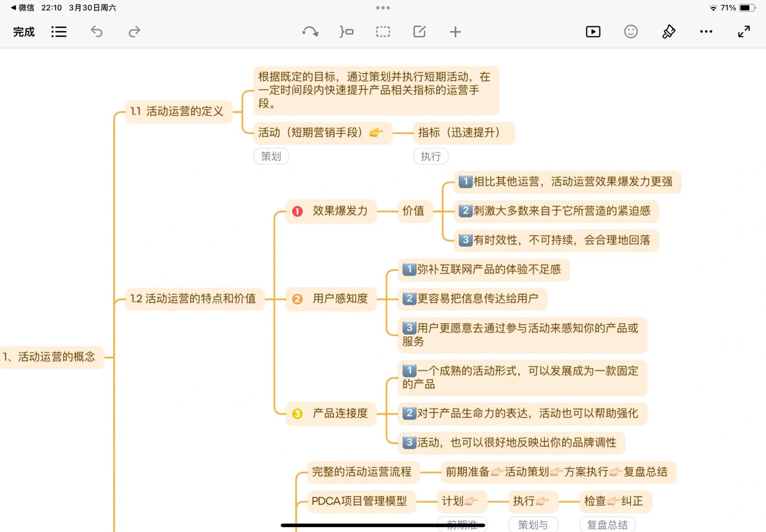
Task: Select the 1.2 活动运营的特点和价值 node
Action: (x=193, y=299)
